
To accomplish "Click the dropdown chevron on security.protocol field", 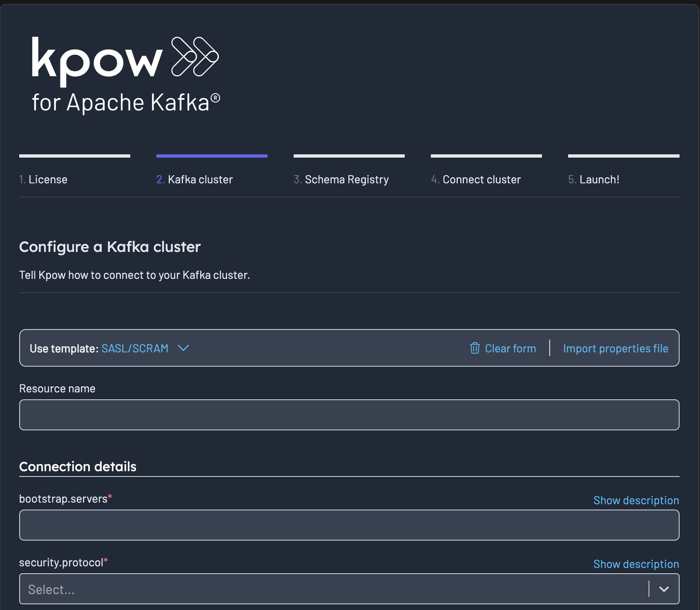I will click(664, 589).
